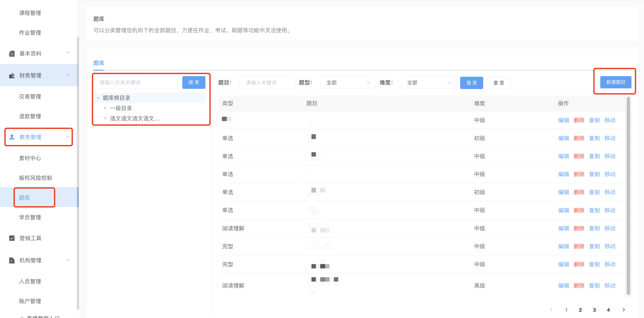Click the 重置 button
The width and height of the screenshot is (644, 318).
[x=499, y=83]
